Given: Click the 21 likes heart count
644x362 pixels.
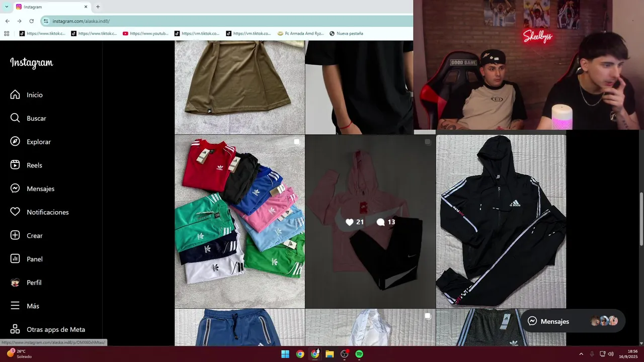Looking at the screenshot, I should point(355,222).
